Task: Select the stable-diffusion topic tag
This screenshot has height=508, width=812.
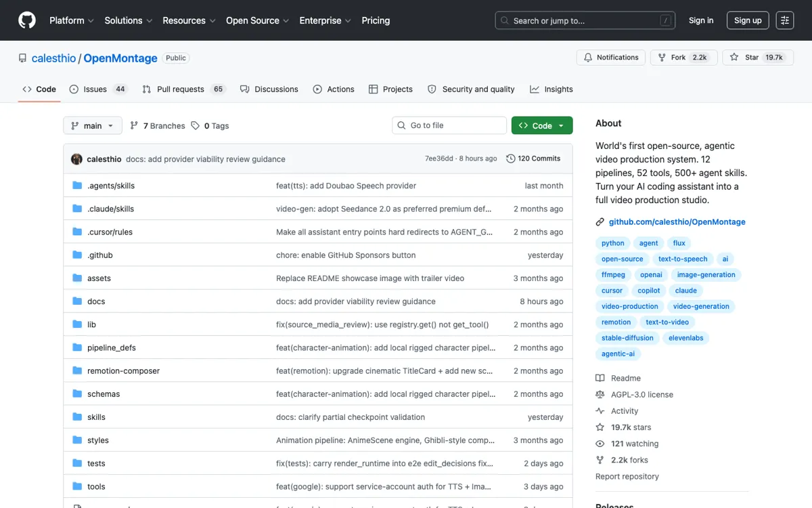Action: coord(627,338)
